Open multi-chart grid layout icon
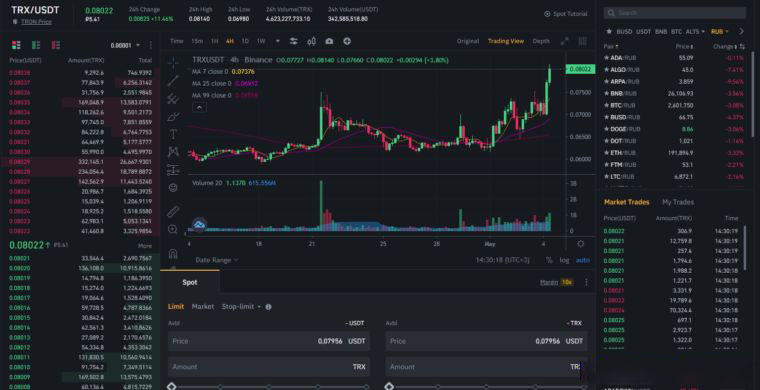The width and height of the screenshot is (760, 390). tap(583, 41)
